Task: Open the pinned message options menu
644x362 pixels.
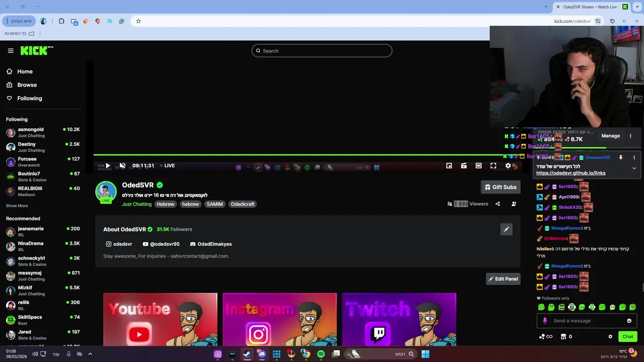Action: 634,157
